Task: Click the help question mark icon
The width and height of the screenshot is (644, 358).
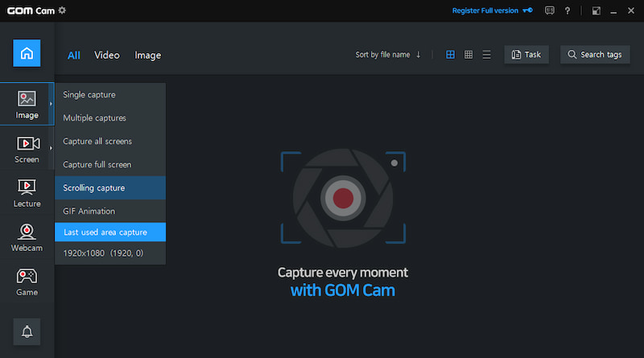Action: [x=568, y=10]
